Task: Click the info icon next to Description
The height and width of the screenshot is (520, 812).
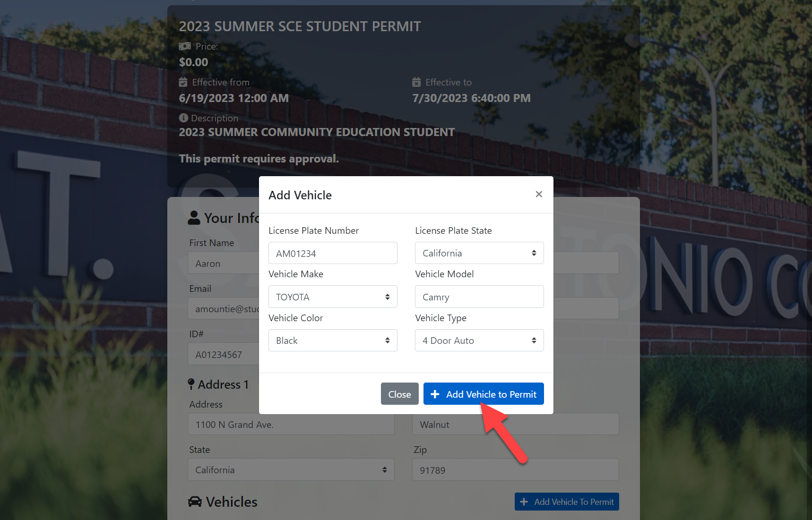Action: [183, 118]
